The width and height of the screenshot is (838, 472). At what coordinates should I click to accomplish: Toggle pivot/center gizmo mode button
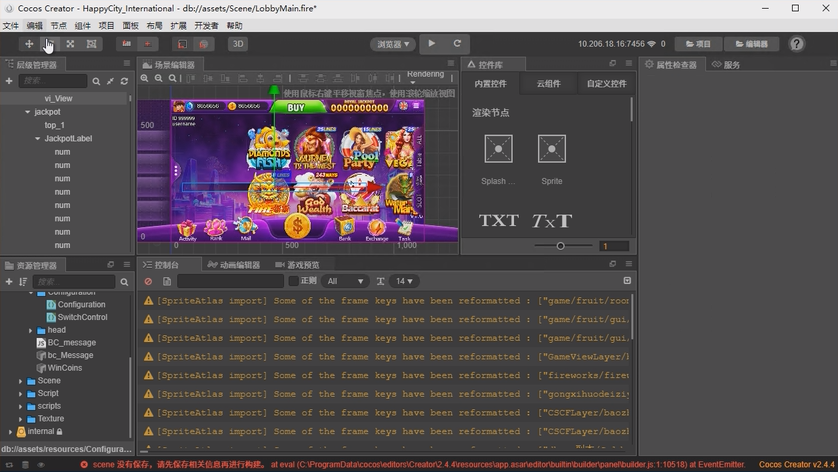coord(127,44)
